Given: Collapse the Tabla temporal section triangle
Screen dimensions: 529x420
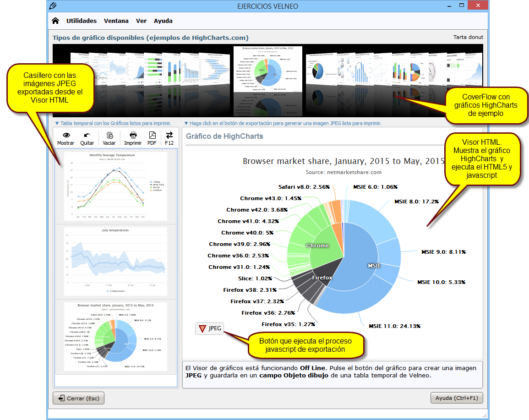Looking at the screenshot, I should (57, 123).
